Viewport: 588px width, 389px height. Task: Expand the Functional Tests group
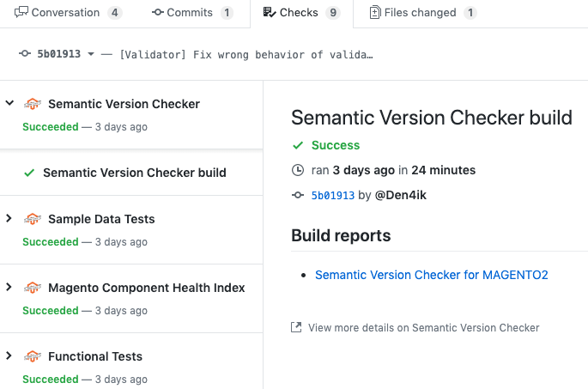pos(9,356)
